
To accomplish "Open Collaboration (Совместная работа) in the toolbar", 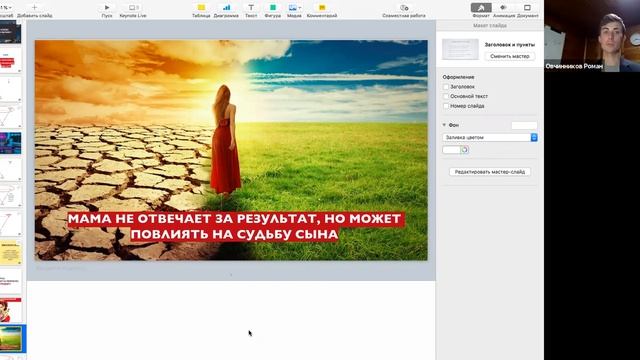I will (x=404, y=7).
